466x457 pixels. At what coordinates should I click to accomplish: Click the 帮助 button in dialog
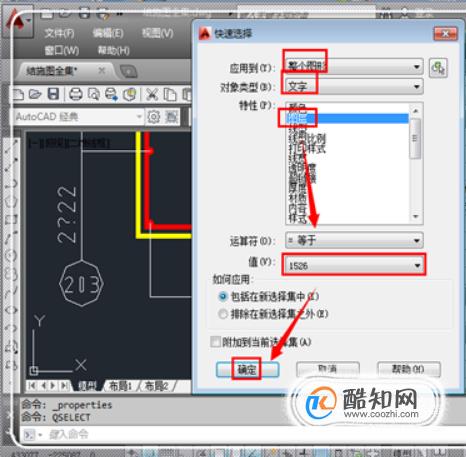pos(409,369)
